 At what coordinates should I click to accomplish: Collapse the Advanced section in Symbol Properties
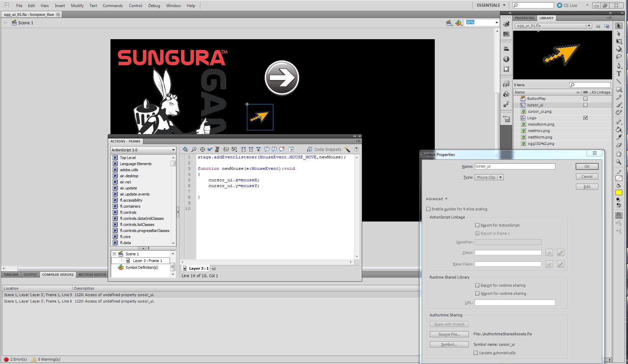tap(446, 199)
